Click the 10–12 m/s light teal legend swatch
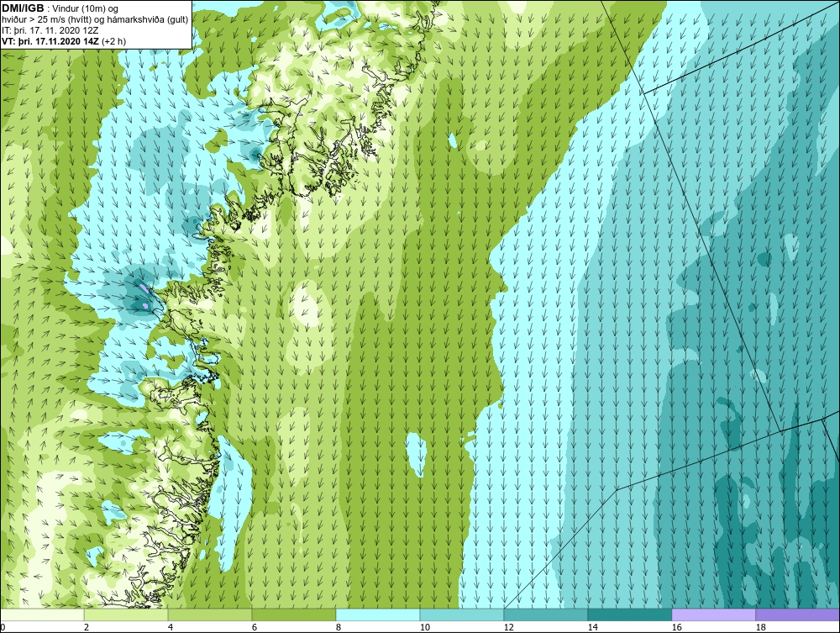 coord(462,615)
